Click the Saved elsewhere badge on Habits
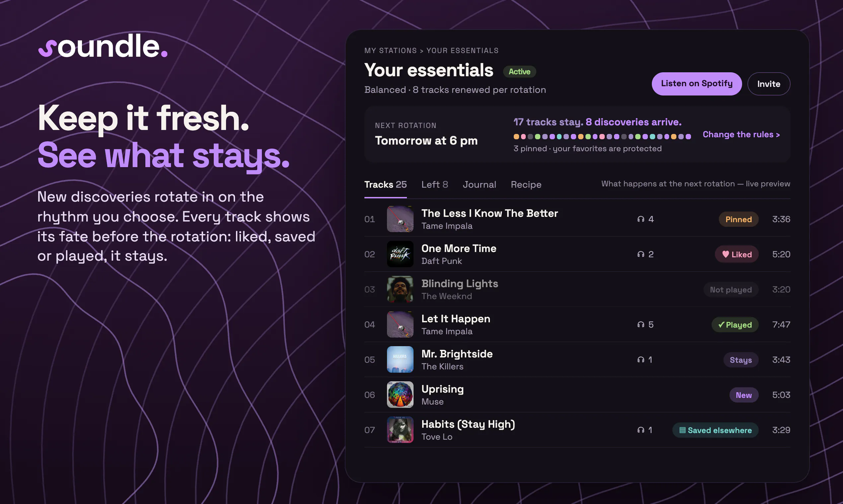843x504 pixels. click(x=715, y=430)
